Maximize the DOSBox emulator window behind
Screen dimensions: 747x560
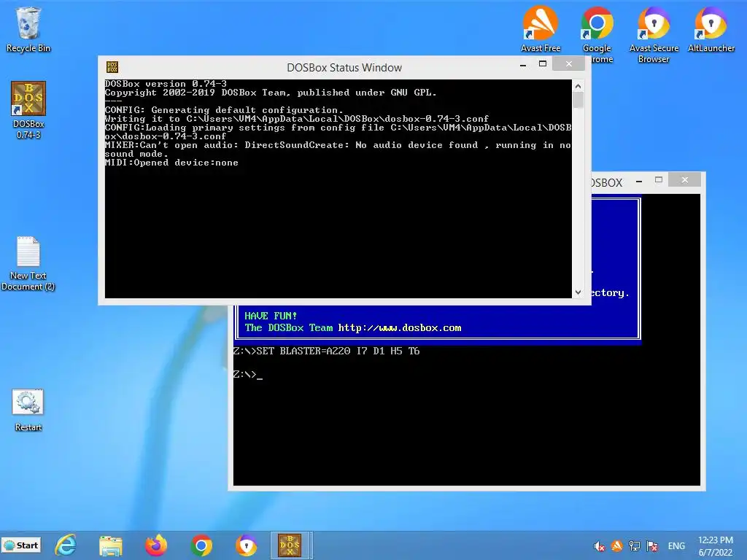coord(659,180)
